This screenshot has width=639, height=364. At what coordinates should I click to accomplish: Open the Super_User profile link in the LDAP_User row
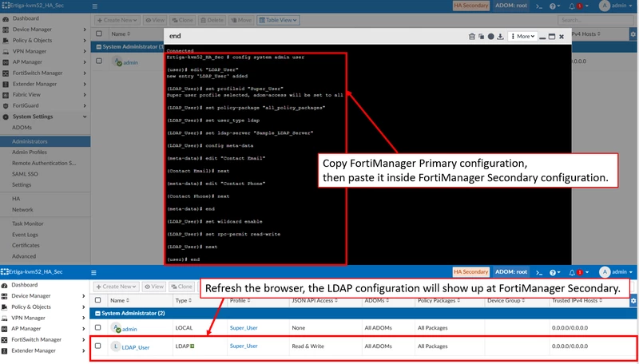244,346
